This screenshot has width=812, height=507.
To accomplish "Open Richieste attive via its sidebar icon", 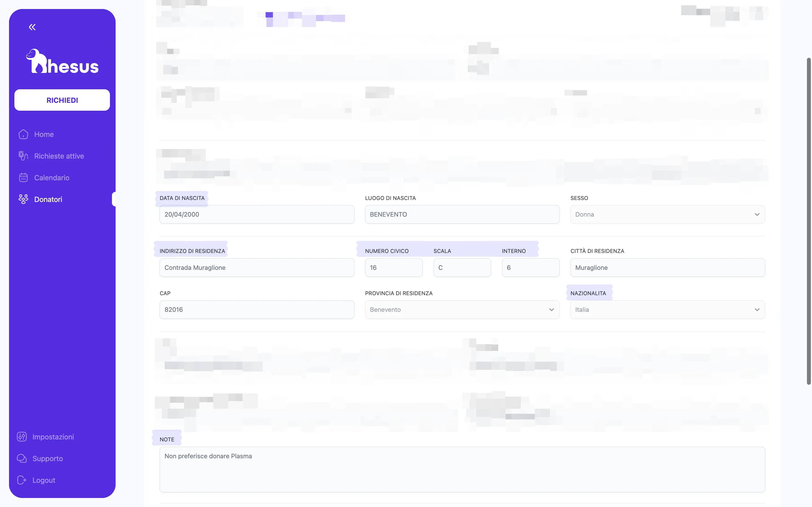I will tap(23, 155).
